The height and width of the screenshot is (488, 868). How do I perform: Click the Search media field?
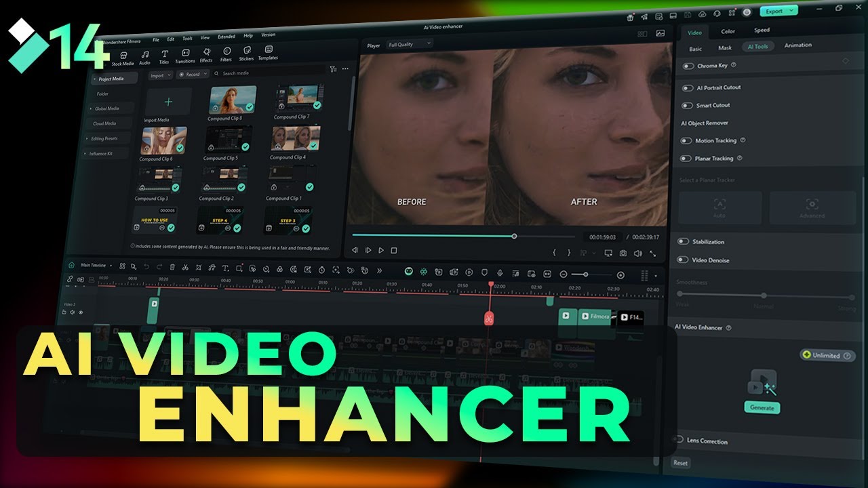268,72
